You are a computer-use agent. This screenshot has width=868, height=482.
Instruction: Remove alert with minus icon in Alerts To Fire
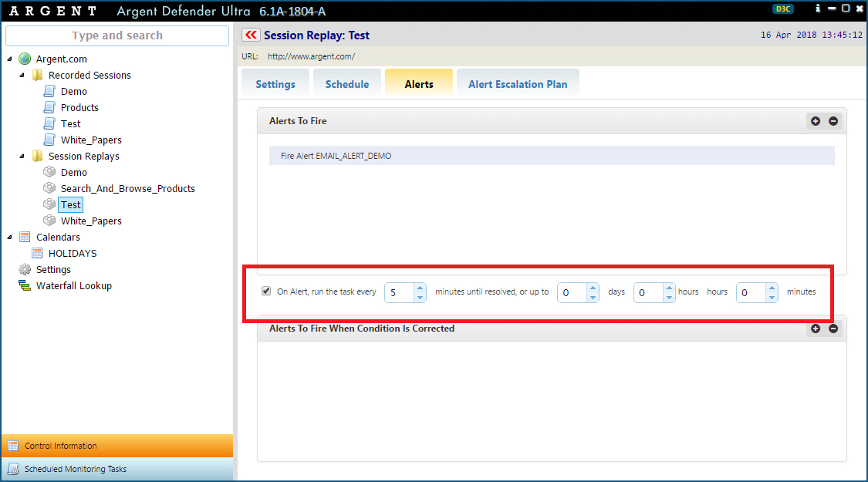click(833, 121)
